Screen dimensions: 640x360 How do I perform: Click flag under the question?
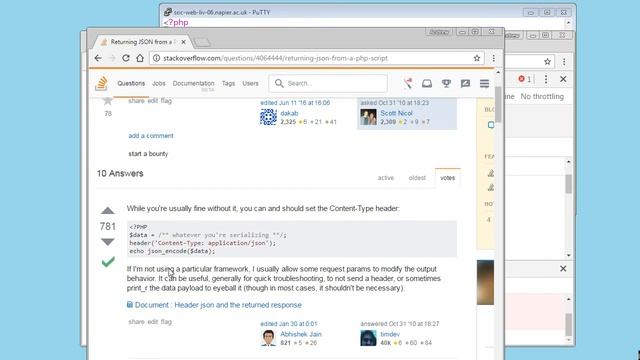(x=166, y=101)
